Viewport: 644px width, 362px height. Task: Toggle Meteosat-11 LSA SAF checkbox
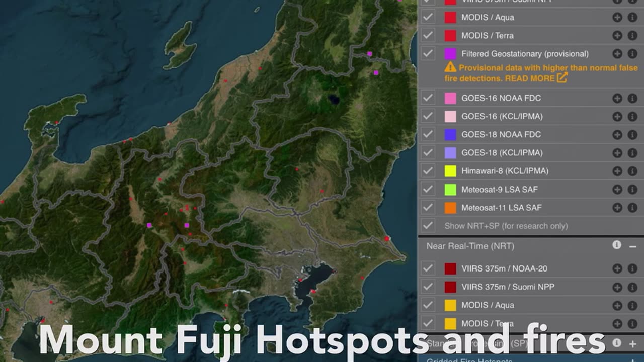428,208
